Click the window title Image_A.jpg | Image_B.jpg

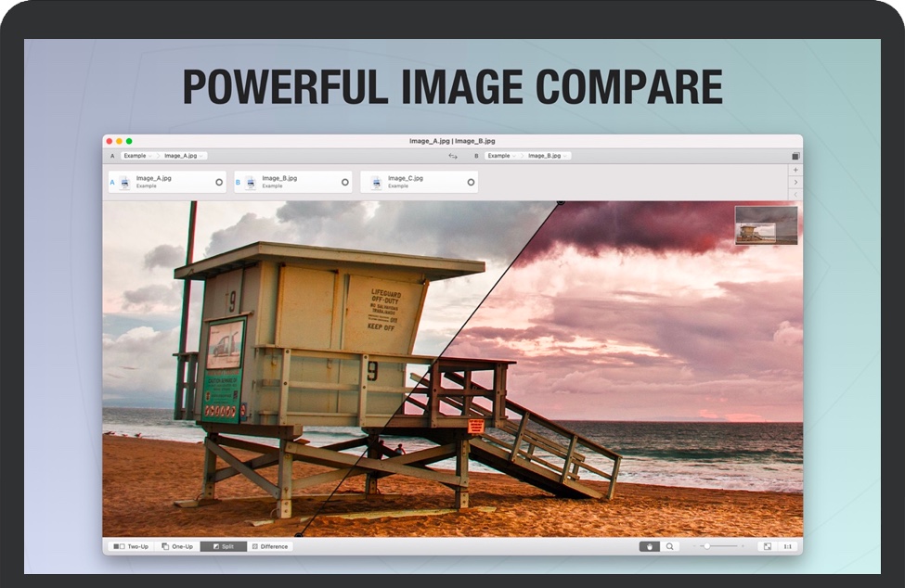452,141
